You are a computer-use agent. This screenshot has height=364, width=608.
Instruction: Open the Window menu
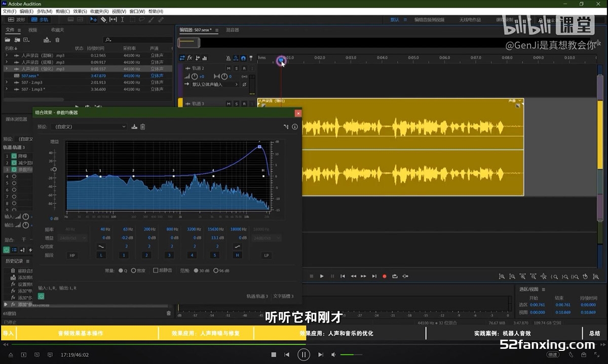[x=137, y=11]
